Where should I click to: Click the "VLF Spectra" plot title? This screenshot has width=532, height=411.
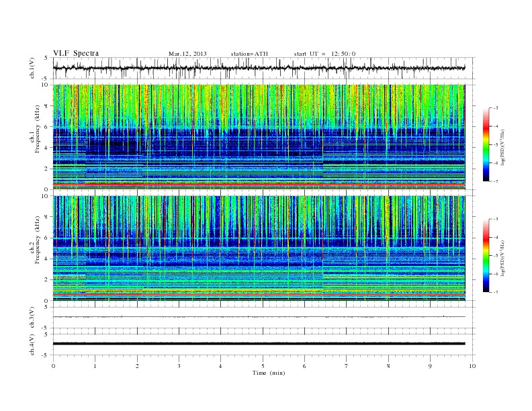tap(76, 53)
